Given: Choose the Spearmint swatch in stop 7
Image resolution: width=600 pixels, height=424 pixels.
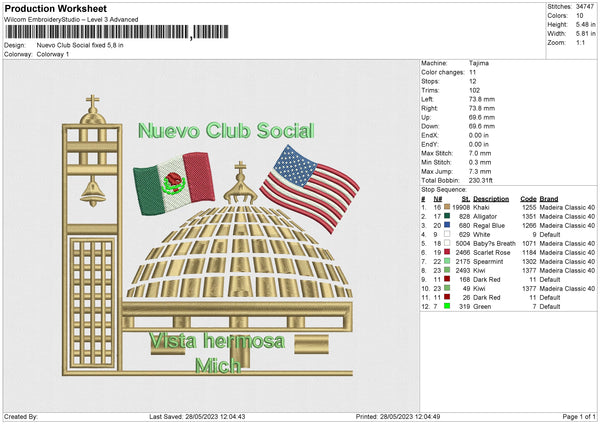Looking at the screenshot, I should pyautogui.click(x=447, y=261).
